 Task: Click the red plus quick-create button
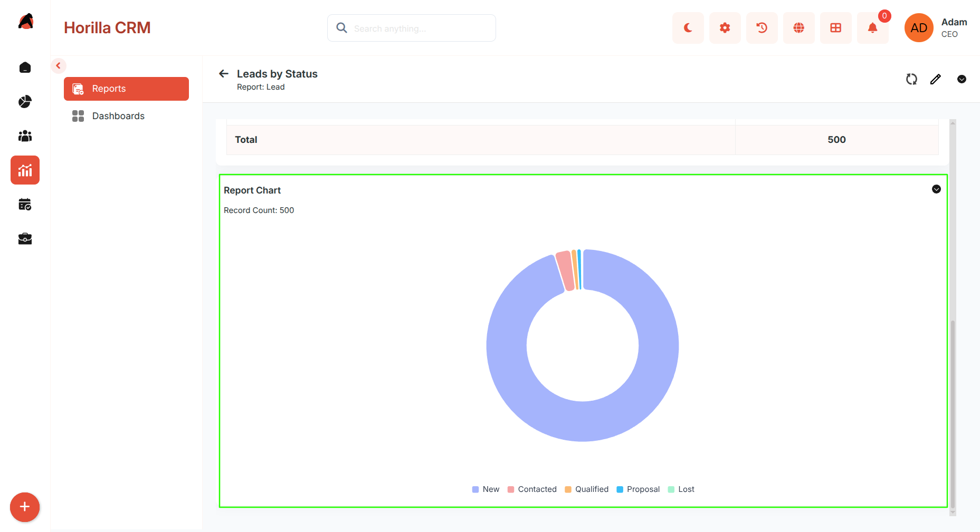tap(25, 507)
